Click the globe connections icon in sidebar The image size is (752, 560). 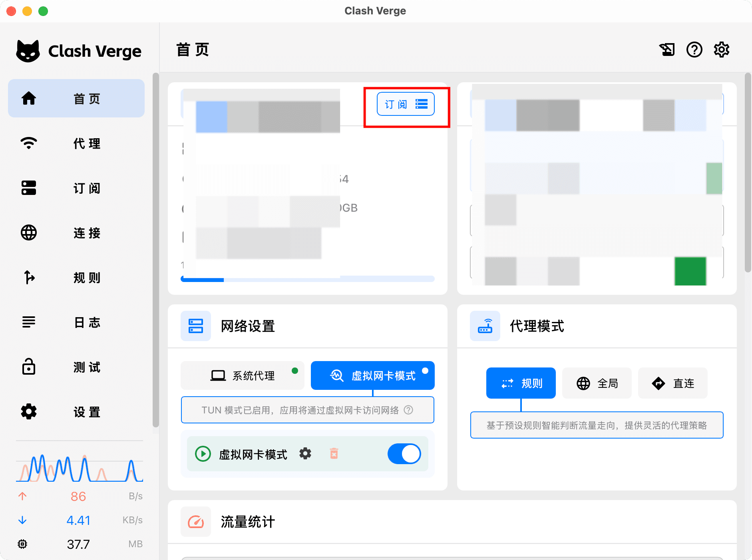click(x=29, y=232)
